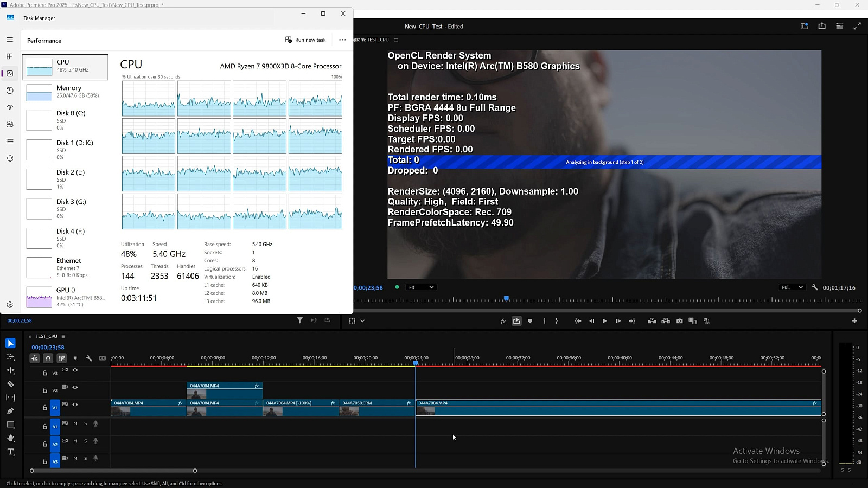Go to Out point
Screen dimensions: 868x488
coord(632,321)
